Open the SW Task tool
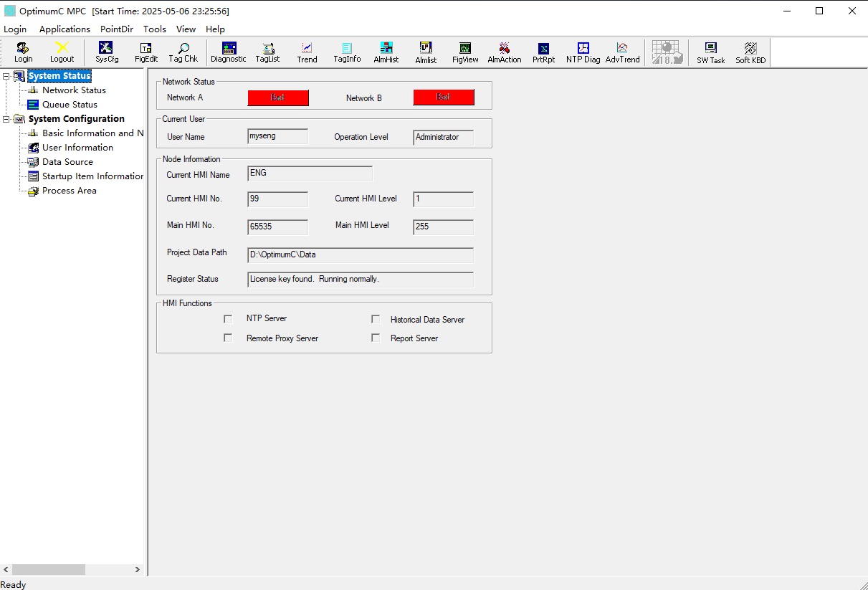Image resolution: width=868 pixels, height=590 pixels. 711,52
